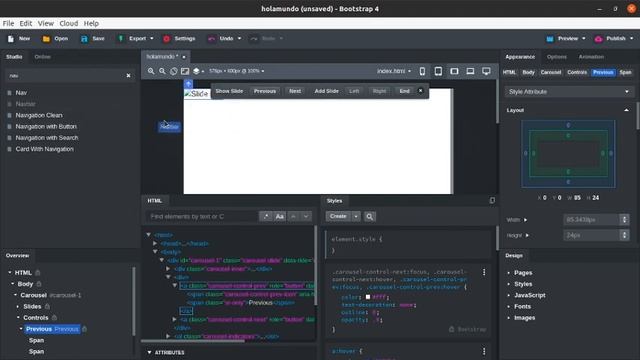Undo the last action

pyautogui.click(x=220, y=39)
